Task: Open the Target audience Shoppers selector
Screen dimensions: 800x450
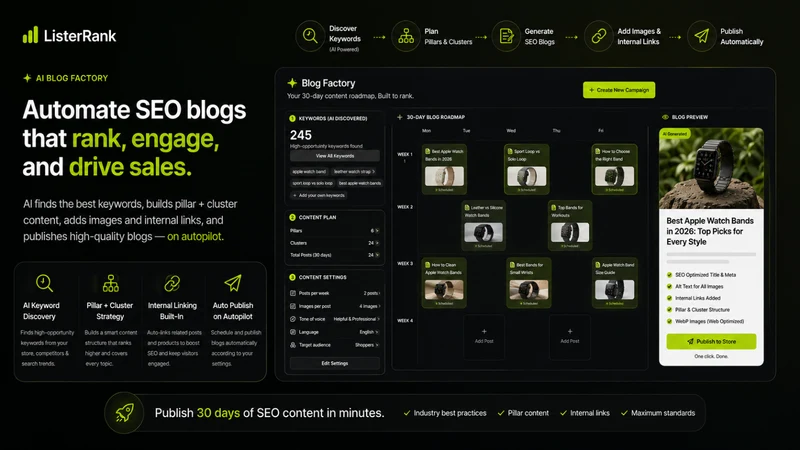Action: coord(367,345)
